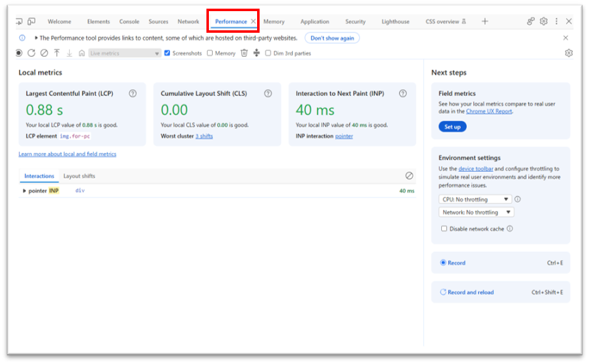Expand the Performance tool info message
Image resolution: width=589 pixels, height=364 pixels.
(36, 38)
